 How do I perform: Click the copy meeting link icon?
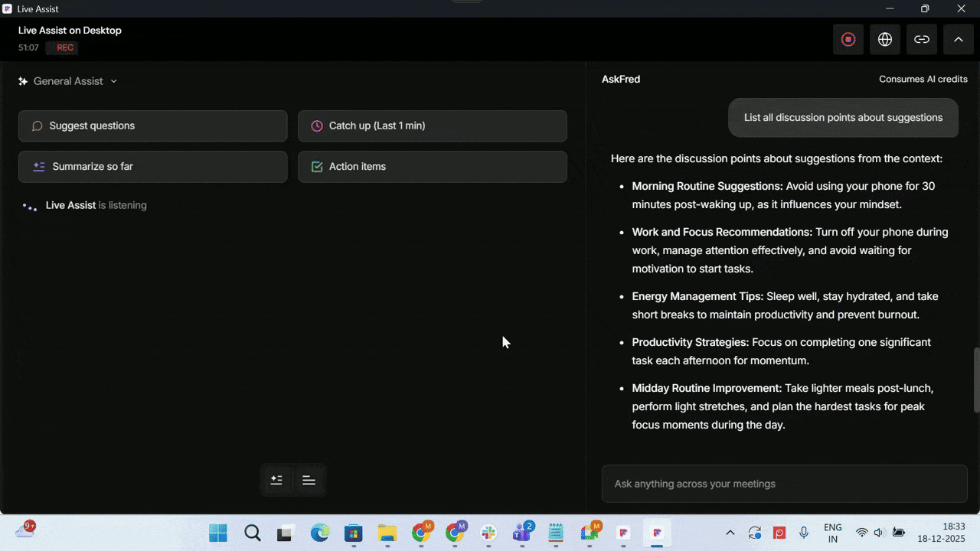point(922,39)
